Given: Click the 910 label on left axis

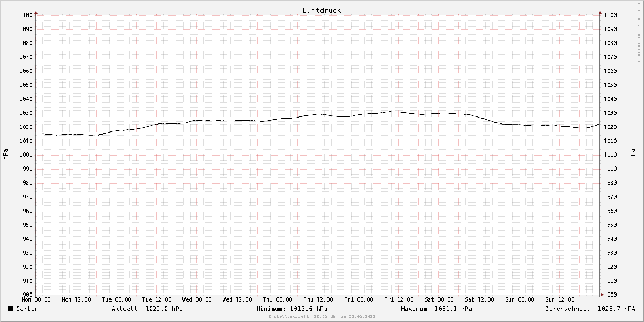Looking at the screenshot, I should pos(28,281).
